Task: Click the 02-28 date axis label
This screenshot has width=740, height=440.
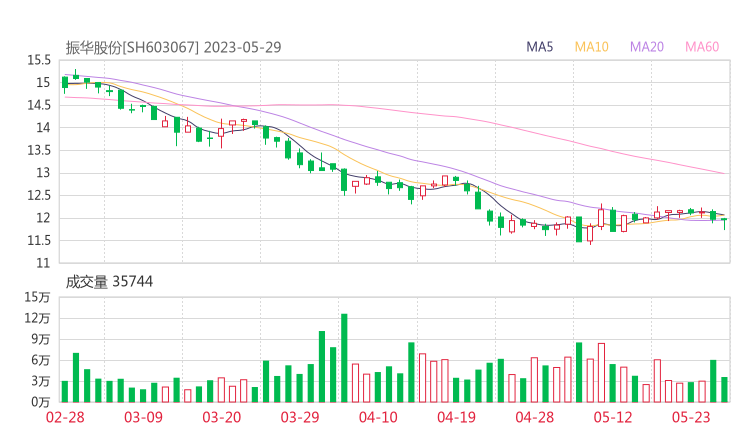Action: point(65,417)
